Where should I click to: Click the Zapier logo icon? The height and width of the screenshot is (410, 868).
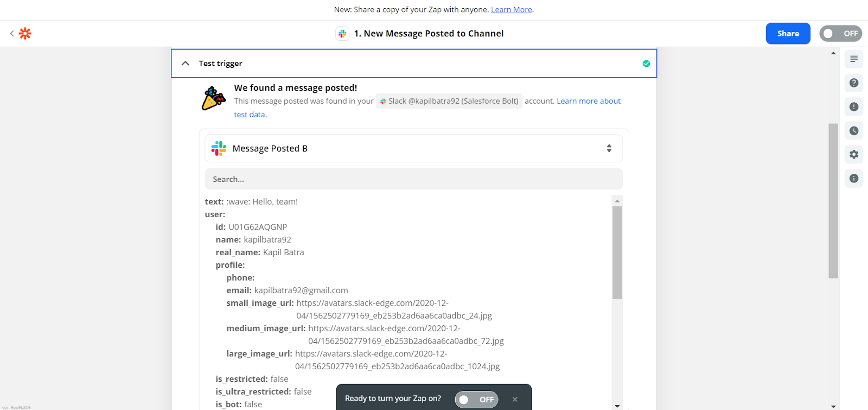25,34
